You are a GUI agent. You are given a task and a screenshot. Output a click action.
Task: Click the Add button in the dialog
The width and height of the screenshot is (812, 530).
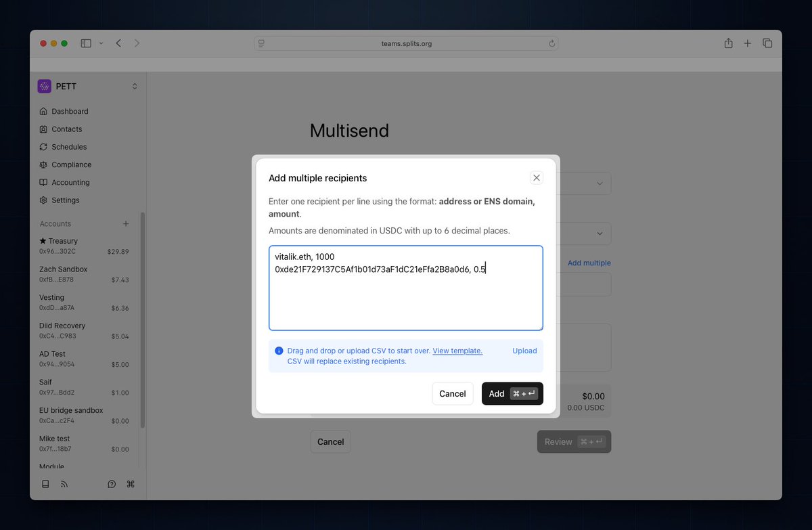512,393
